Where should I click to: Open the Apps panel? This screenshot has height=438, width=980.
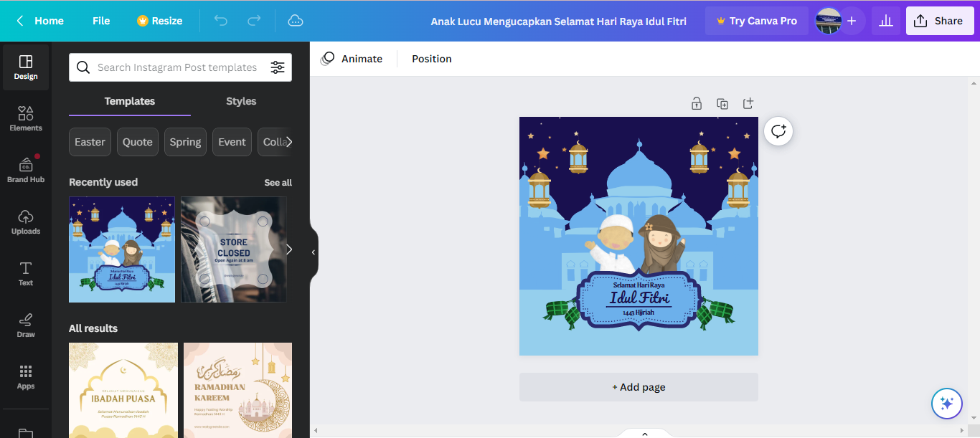tap(26, 376)
